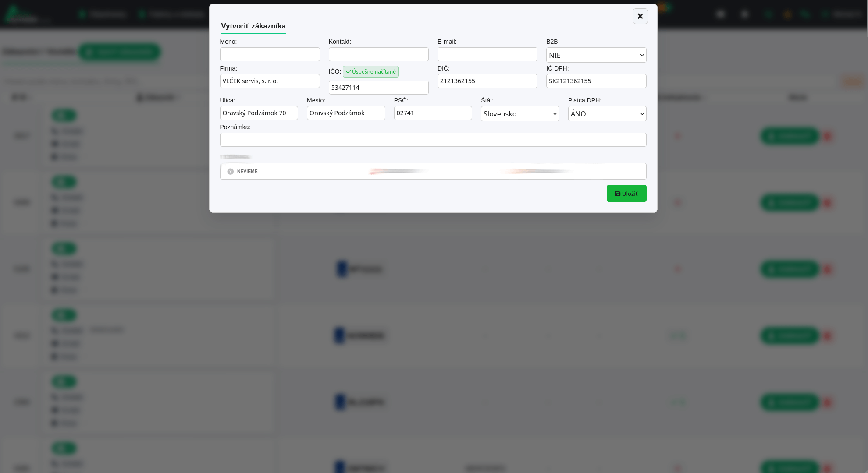The image size is (868, 473).
Task: Open the B2B dropdown
Action: pos(596,55)
